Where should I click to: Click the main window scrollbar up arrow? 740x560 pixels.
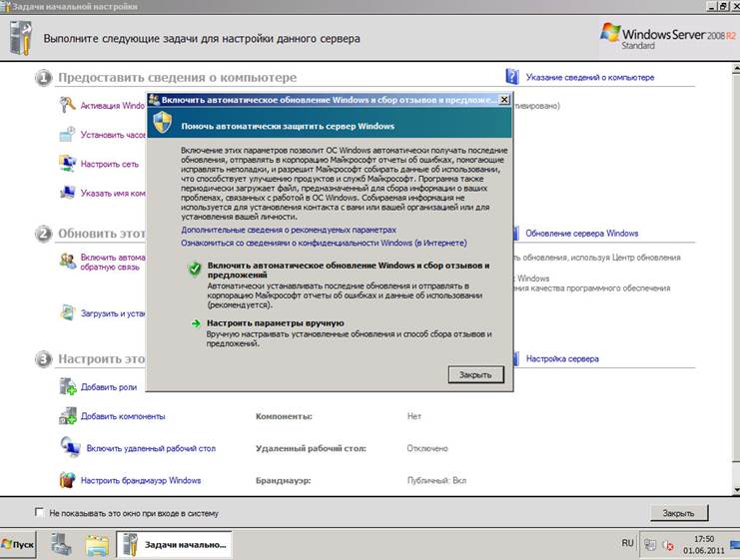(x=736, y=69)
